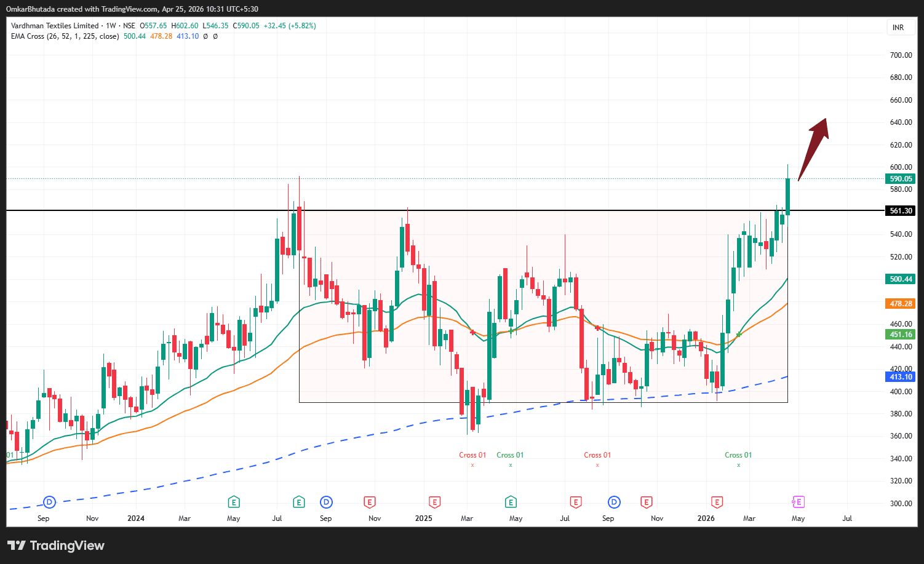Select the green 'Cross 01' label nearest Mar 2026

(738, 455)
